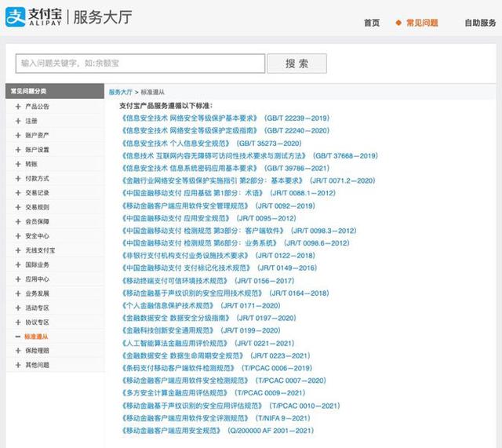This screenshot has width=502, height=448.
Task: Open the GB/T 22240—2020 standard link
Action: (x=225, y=131)
